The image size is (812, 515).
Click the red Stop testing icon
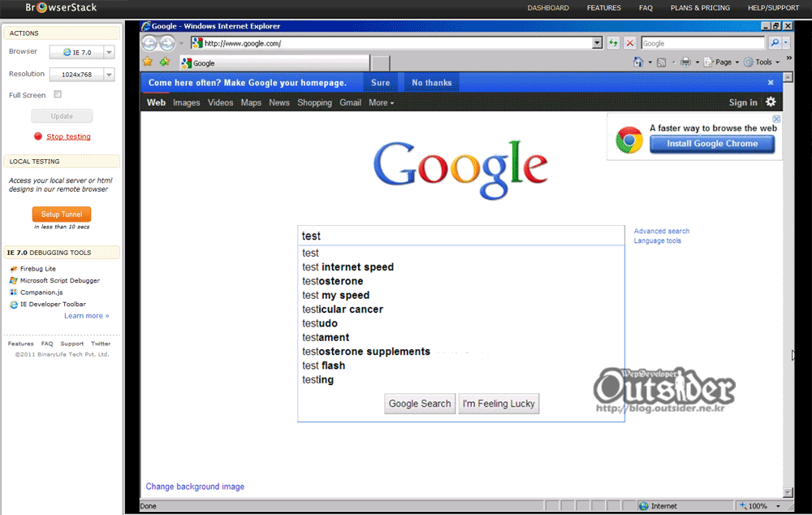point(38,136)
